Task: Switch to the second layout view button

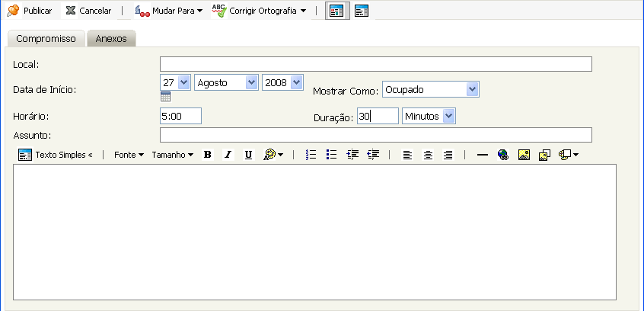Action: 362,11
